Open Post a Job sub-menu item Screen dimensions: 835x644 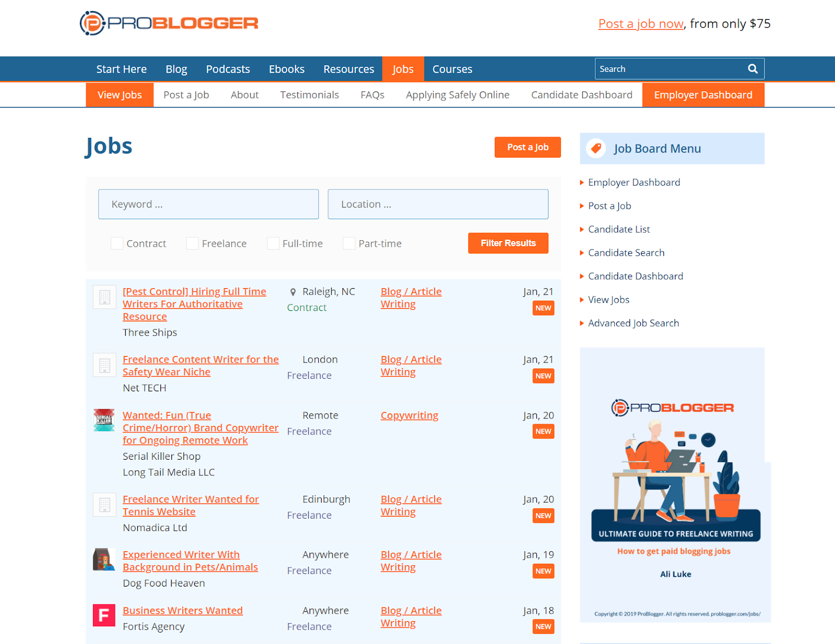[186, 95]
